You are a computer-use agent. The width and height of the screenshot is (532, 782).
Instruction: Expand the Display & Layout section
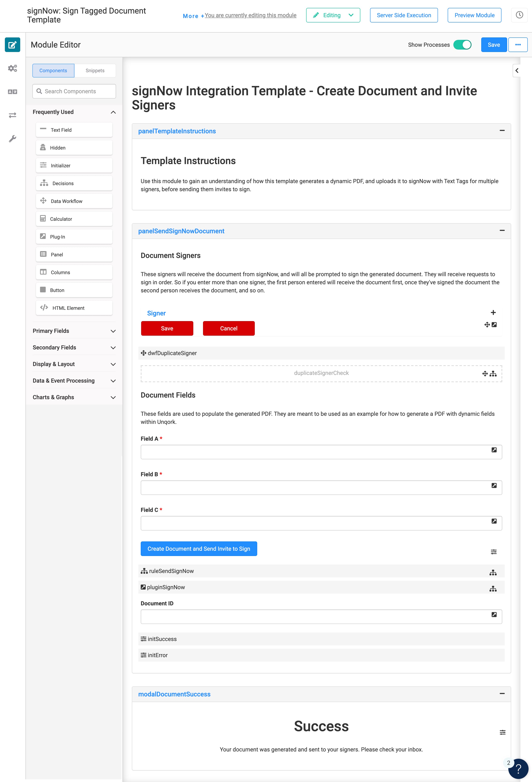74,364
